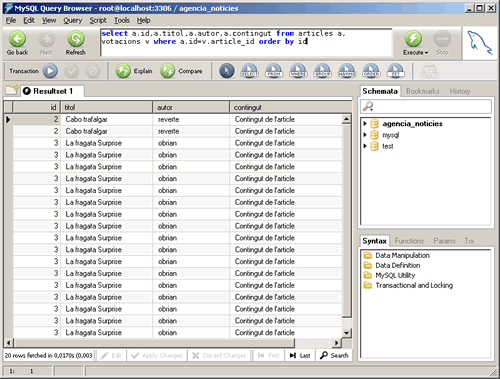This screenshot has width=500, height=379.
Task: Click the transaction rollback icon
Action: point(92,71)
